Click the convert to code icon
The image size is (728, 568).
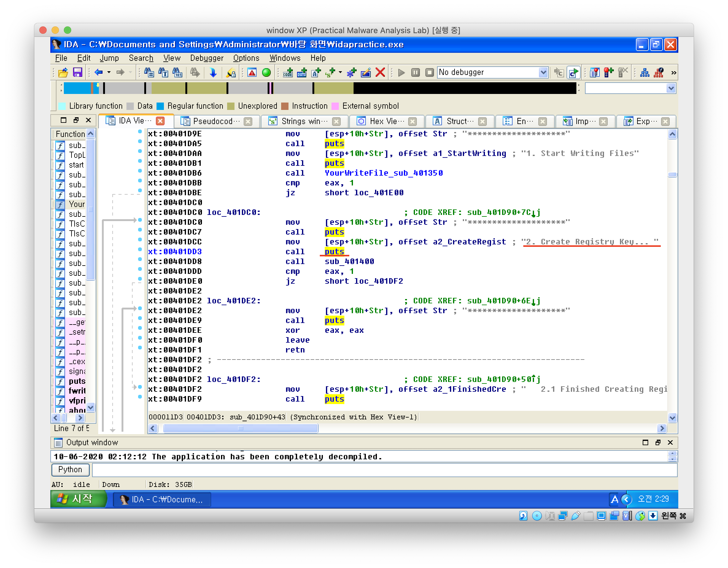click(288, 72)
